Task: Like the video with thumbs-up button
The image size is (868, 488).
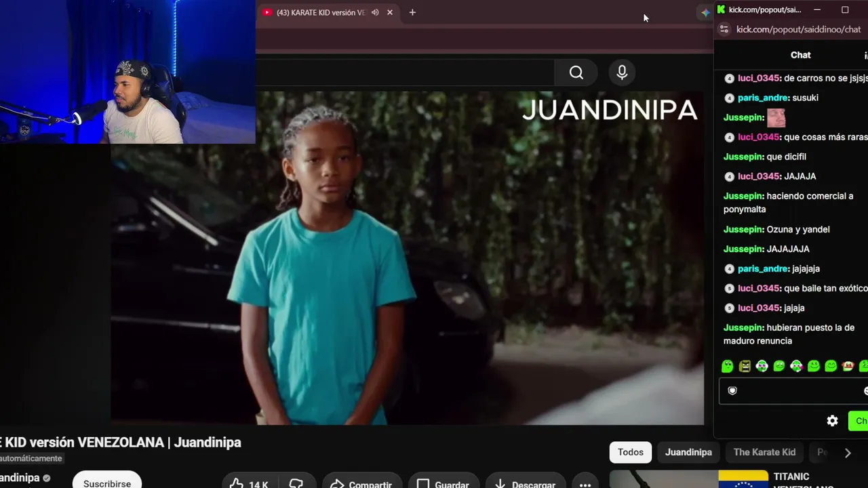Action: tap(250, 484)
